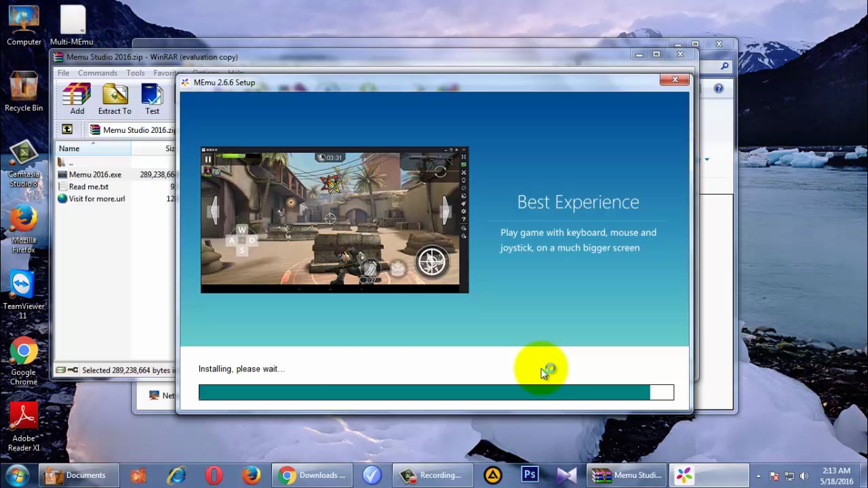This screenshot has width=868, height=488.
Task: Click Extract To in WinRAR toolbar
Action: point(115,100)
